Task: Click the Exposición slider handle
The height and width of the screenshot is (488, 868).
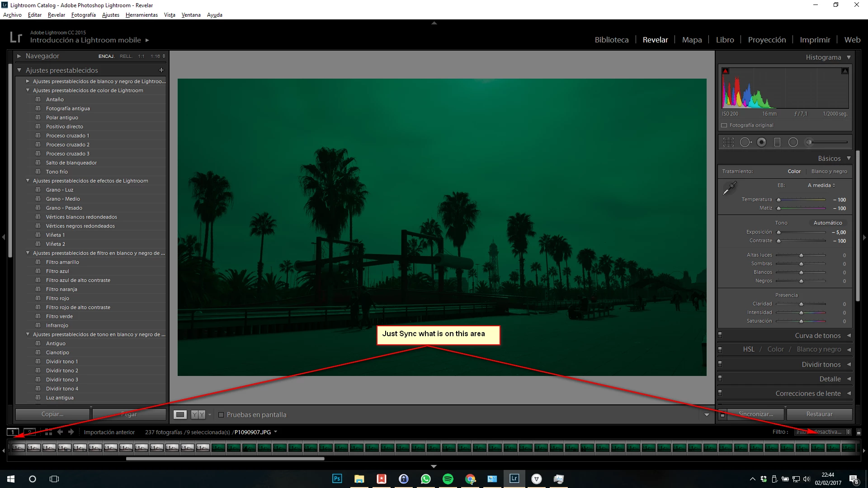Action: pyautogui.click(x=778, y=232)
